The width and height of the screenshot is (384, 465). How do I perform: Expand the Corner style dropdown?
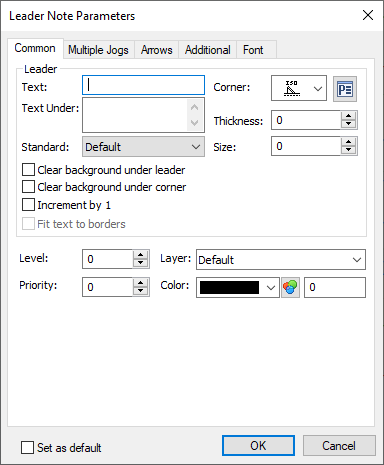click(299, 88)
